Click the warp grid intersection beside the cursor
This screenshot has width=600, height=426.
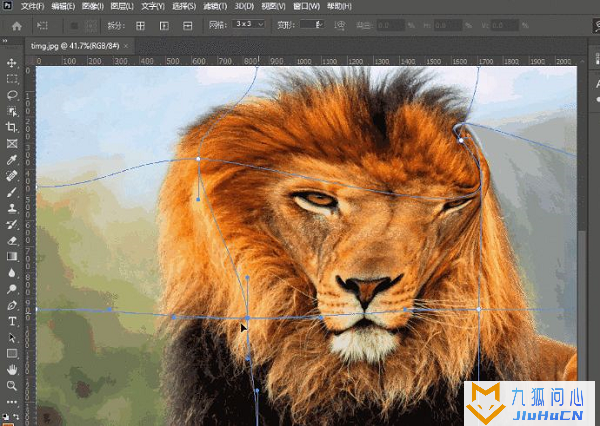pyautogui.click(x=248, y=318)
